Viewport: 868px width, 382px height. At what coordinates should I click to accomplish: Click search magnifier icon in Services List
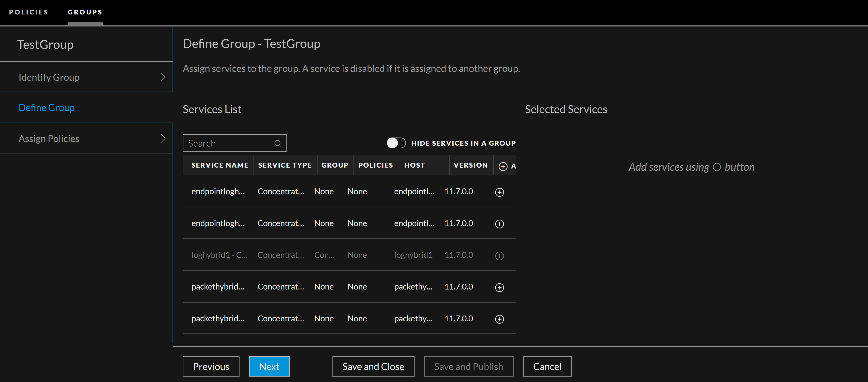click(278, 143)
